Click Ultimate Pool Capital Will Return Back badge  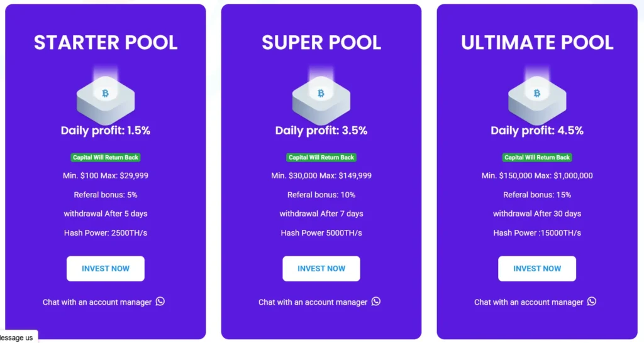click(x=537, y=157)
